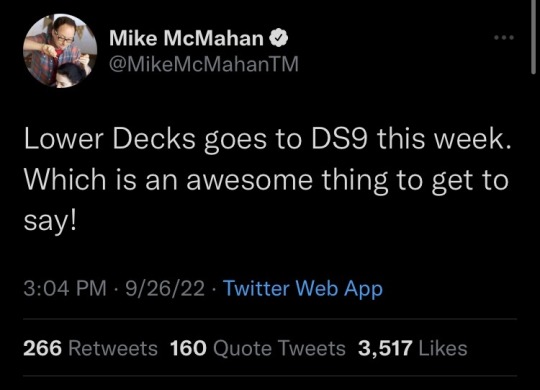Viewport: 540px width, 390px height.
Task: Click the words Lower Decks in tweet
Action: (110, 140)
